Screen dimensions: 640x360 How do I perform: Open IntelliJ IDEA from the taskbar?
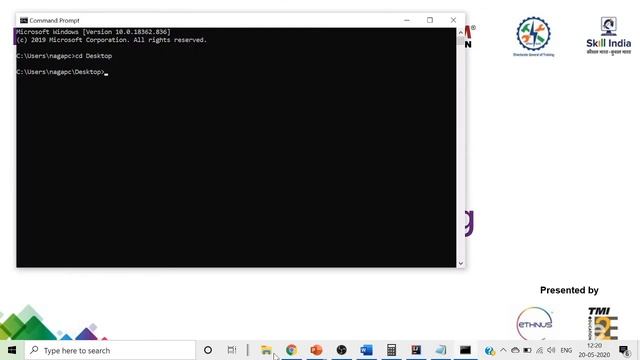click(416, 350)
